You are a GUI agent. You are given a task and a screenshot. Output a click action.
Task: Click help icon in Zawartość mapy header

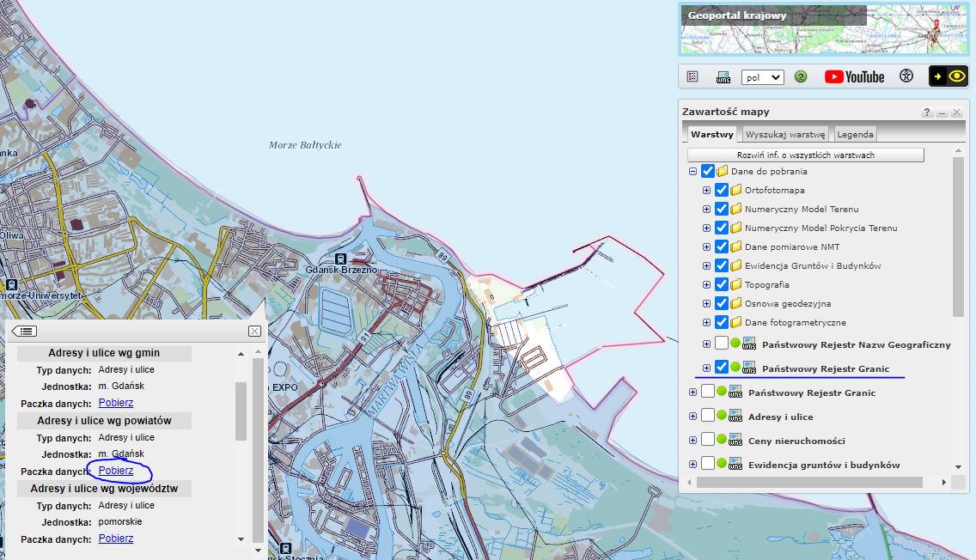(x=927, y=113)
